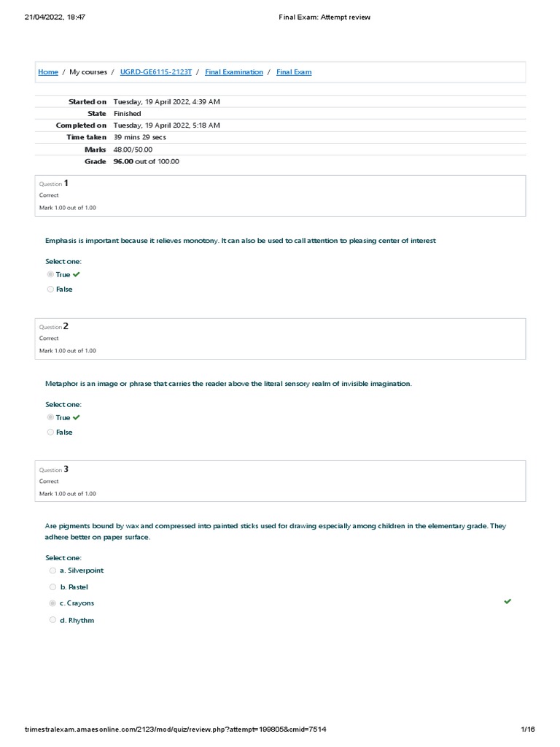Click green checkmark beside Question 2 True

click(x=77, y=418)
